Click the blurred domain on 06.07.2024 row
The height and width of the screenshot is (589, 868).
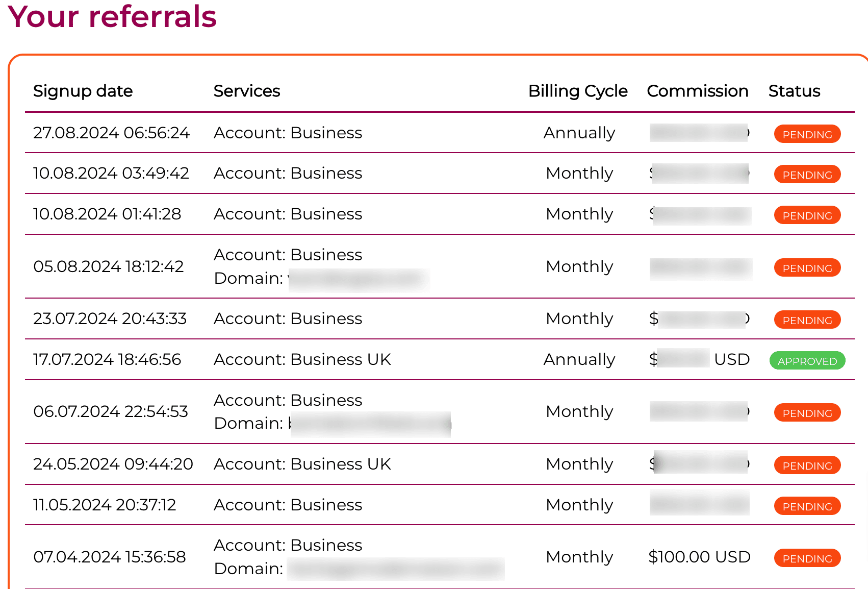tap(370, 424)
